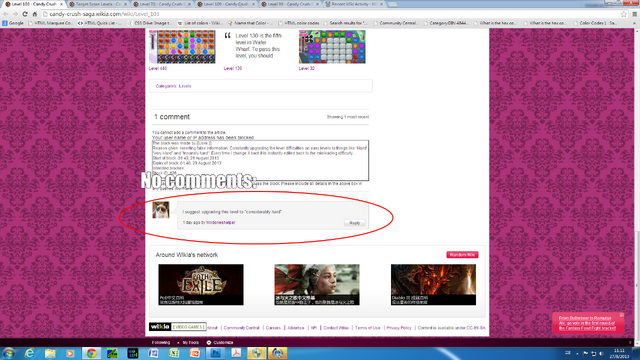The width and height of the screenshot is (640, 360).
Task: Open the Terms of Use footer link
Action: click(367, 328)
